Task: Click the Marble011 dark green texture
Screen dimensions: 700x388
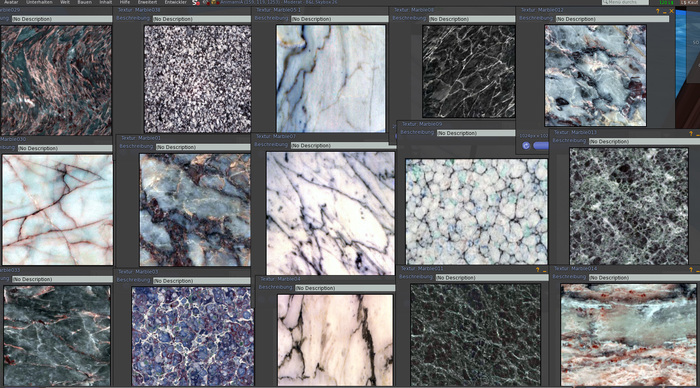Action: pyautogui.click(x=475, y=335)
